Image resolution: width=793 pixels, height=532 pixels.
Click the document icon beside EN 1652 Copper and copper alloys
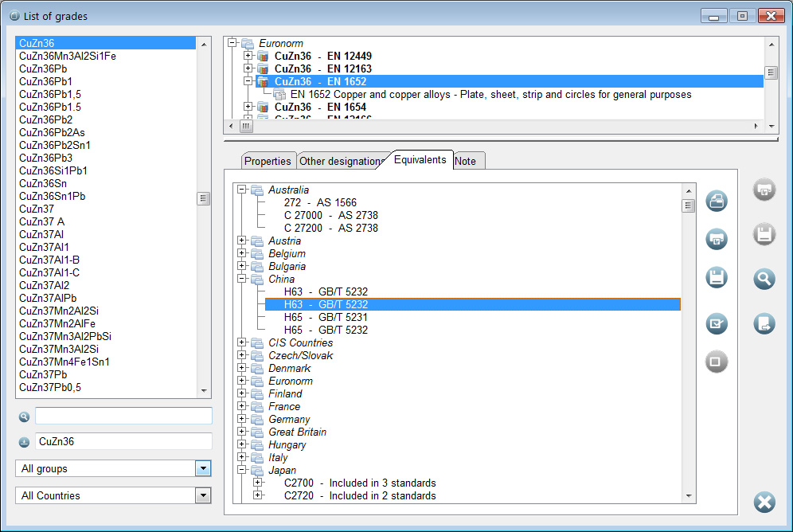279,95
